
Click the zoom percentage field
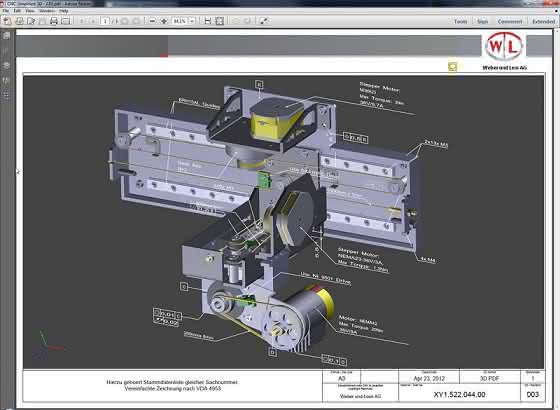pos(180,21)
